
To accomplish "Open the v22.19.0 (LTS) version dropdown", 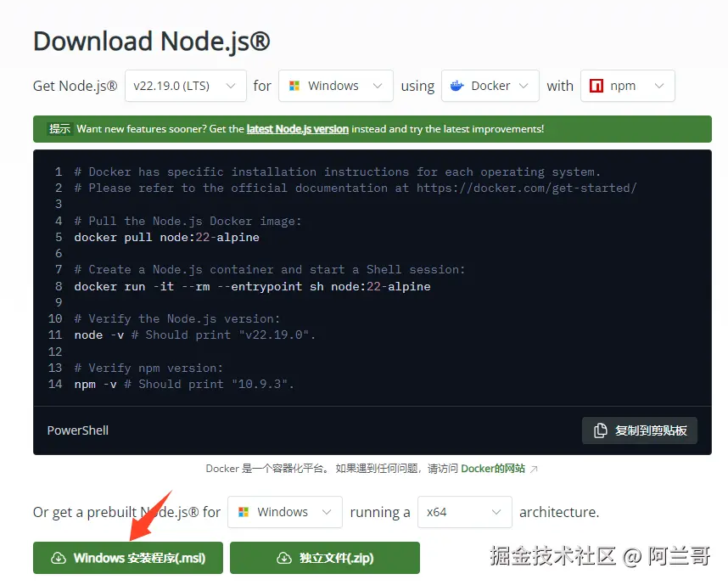I will click(x=185, y=86).
